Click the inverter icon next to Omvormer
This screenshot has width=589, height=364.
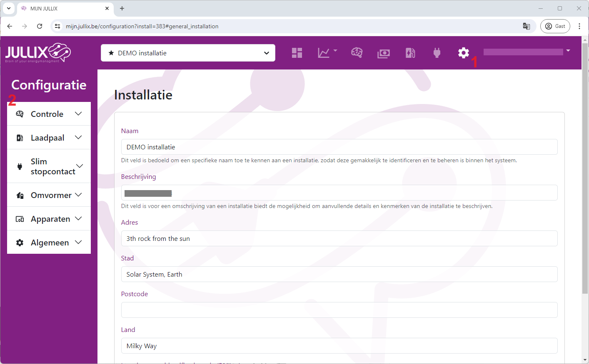click(20, 195)
